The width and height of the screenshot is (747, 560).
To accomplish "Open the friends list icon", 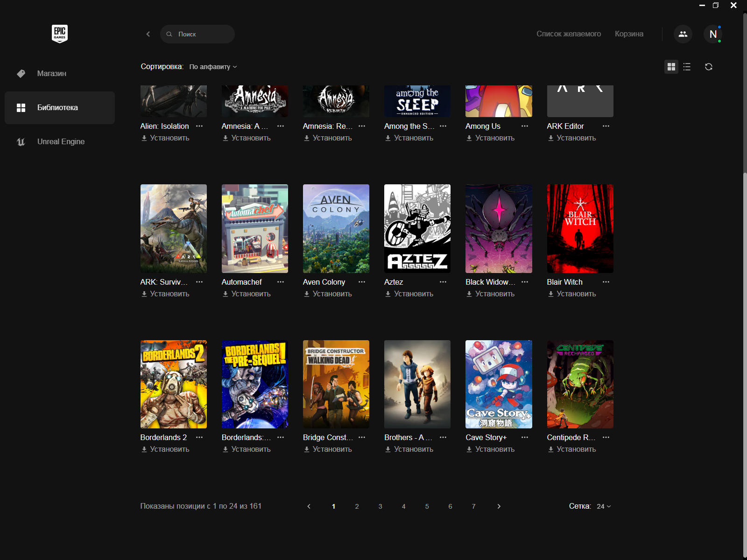I will (x=683, y=34).
